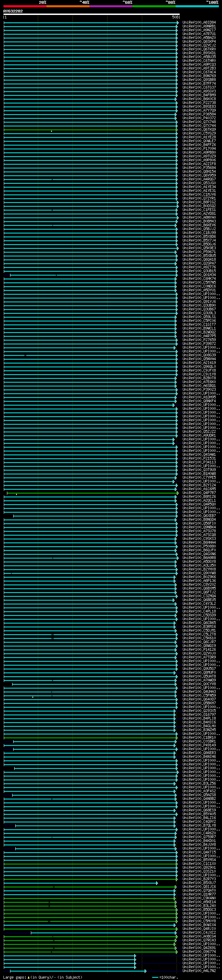Viewport: 222px width, 980px height.
Task: Open hit UniRef100_P21531
Action: coord(199,459)
